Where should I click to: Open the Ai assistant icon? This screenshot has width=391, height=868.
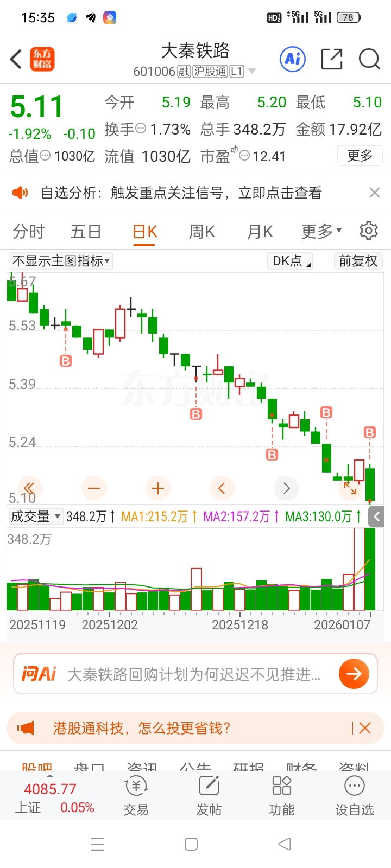293,59
